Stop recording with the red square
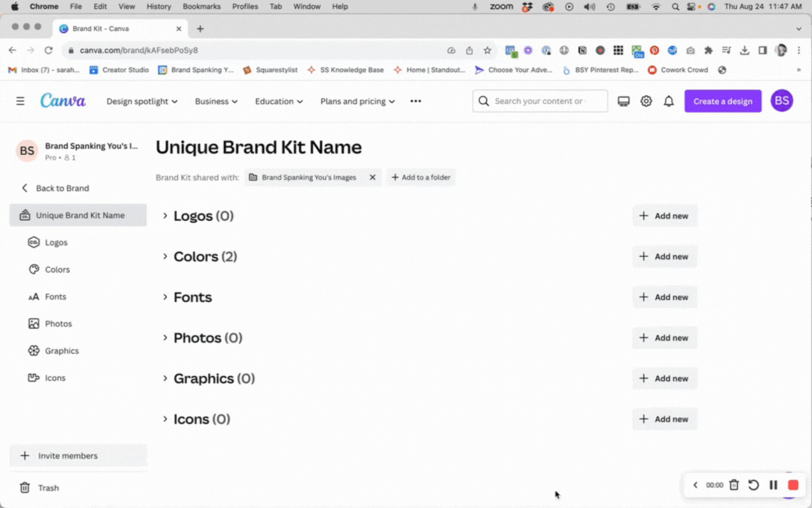 tap(793, 485)
